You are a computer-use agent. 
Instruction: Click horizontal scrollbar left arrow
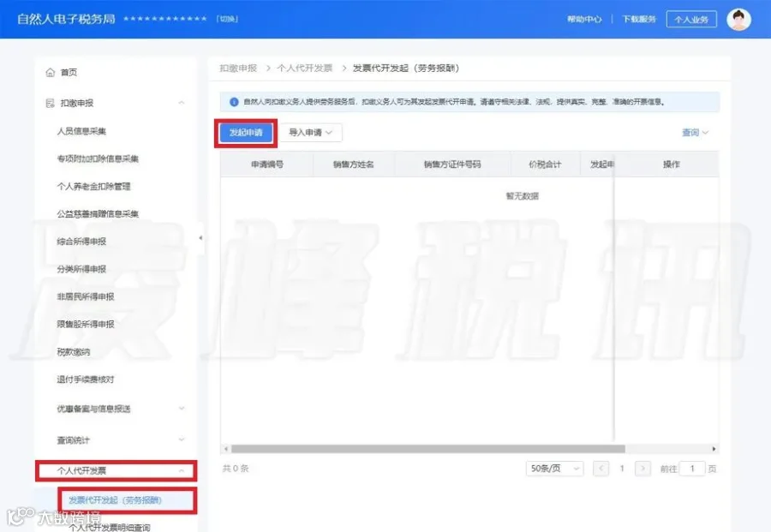coord(225,449)
